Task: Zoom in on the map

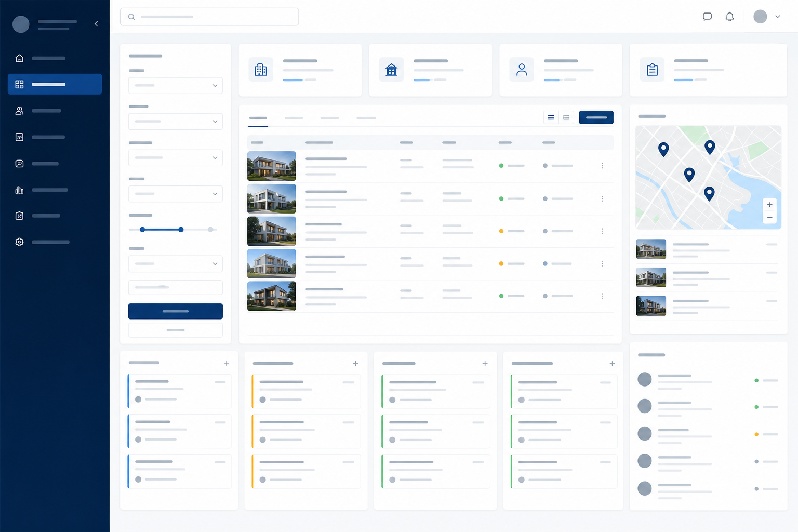Action: [769, 205]
